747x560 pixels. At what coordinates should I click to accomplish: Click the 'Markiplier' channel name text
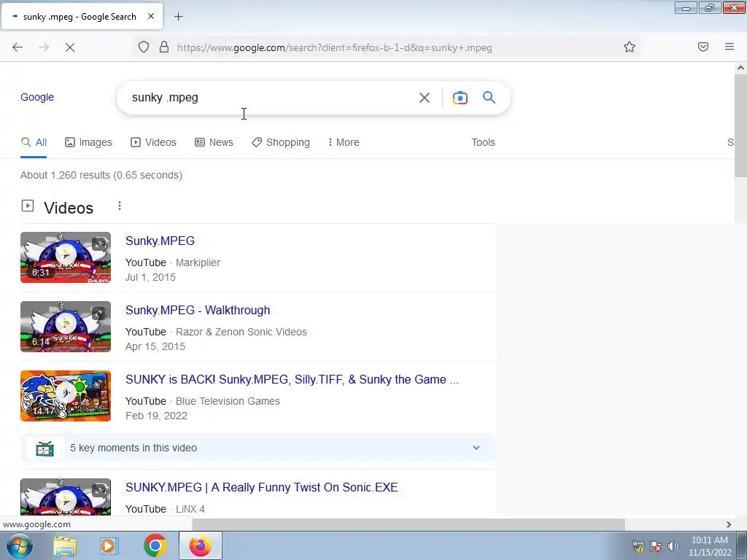(x=198, y=262)
